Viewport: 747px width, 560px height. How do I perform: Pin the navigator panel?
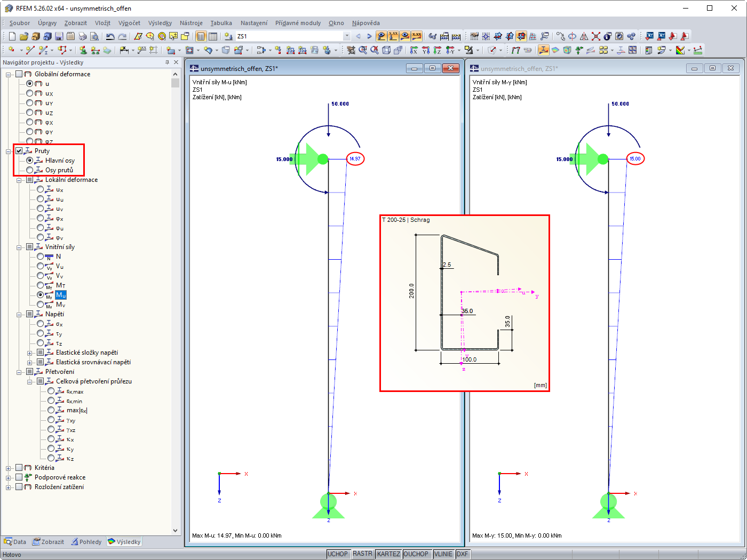pyautogui.click(x=167, y=62)
